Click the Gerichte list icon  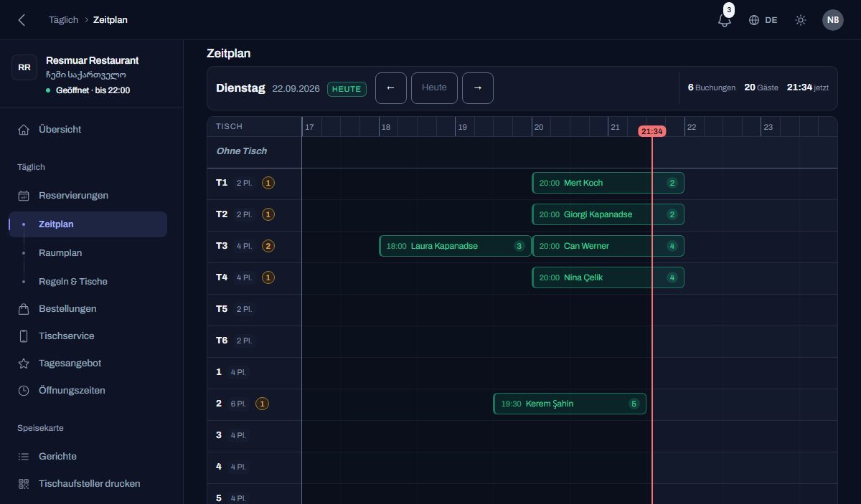click(24, 457)
